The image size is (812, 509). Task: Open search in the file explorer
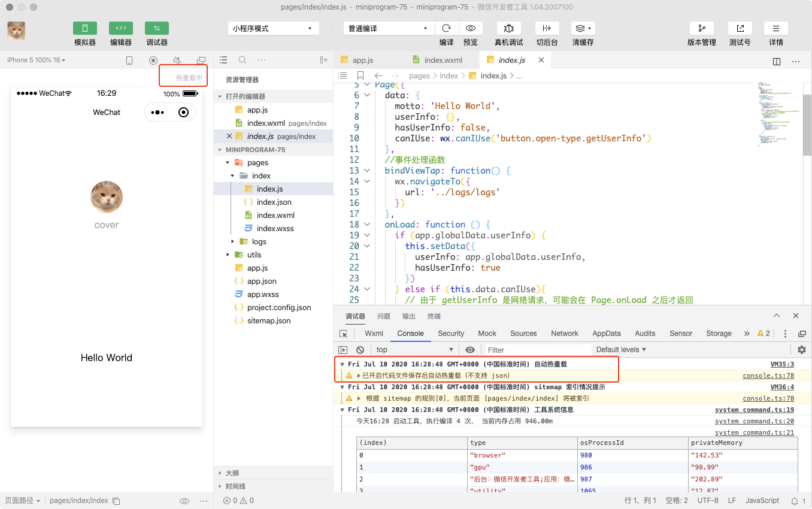point(243,60)
